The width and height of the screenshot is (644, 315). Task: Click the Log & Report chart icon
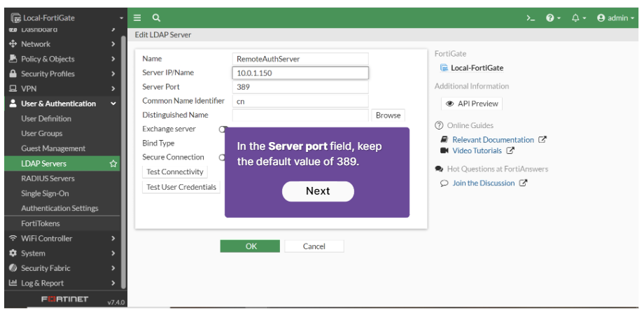tap(13, 283)
